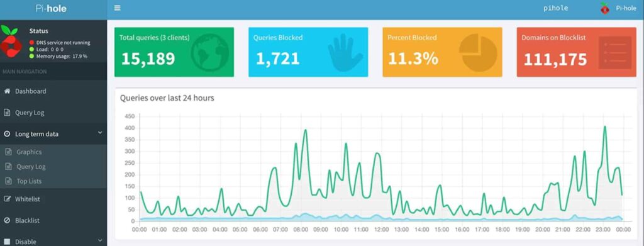The width and height of the screenshot is (644, 246).
Task: Click the Top Lists document icon
Action: pyautogui.click(x=8, y=181)
